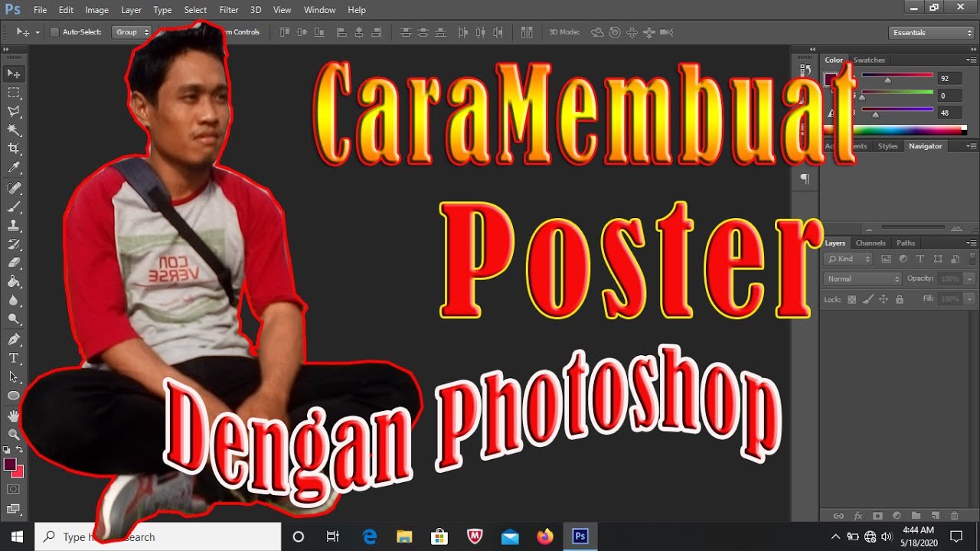The height and width of the screenshot is (551, 980).
Task: Switch to the Swatches tab
Action: click(x=869, y=60)
